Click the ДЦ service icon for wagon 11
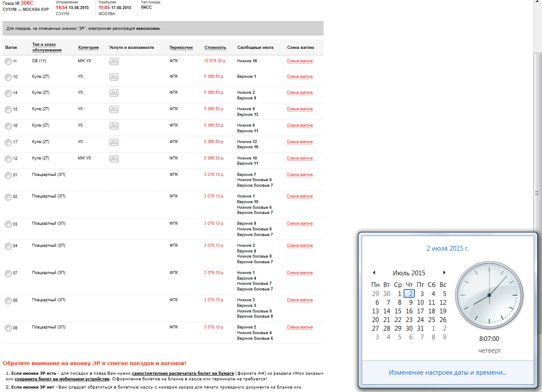542x392 pixels. tap(114, 61)
